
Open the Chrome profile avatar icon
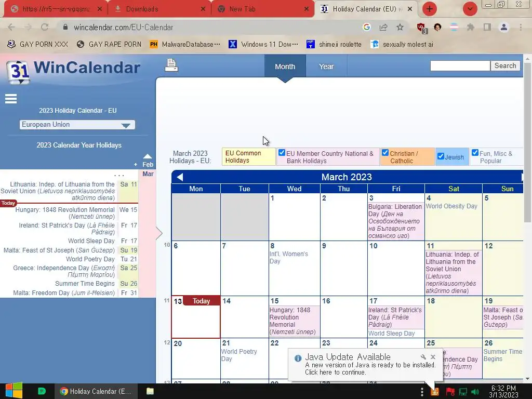point(504,27)
